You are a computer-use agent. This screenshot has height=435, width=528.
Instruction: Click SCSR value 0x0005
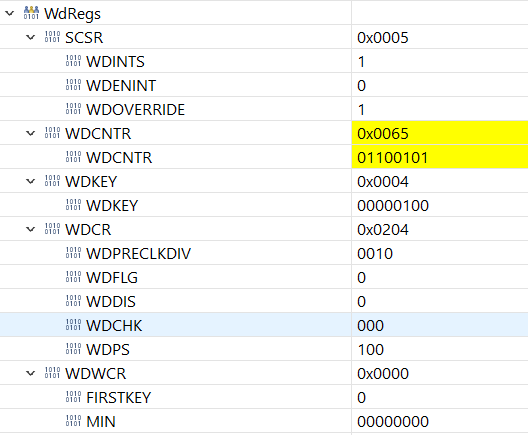(x=383, y=37)
